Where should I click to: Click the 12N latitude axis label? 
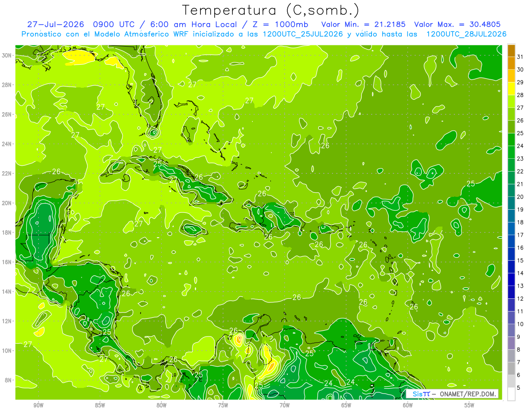coord(7,321)
